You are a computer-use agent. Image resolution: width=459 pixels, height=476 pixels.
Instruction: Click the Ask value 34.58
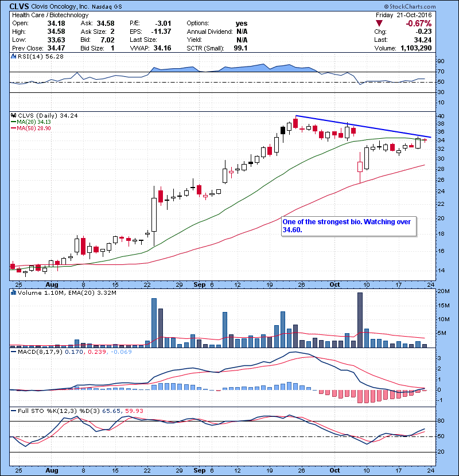[106, 24]
